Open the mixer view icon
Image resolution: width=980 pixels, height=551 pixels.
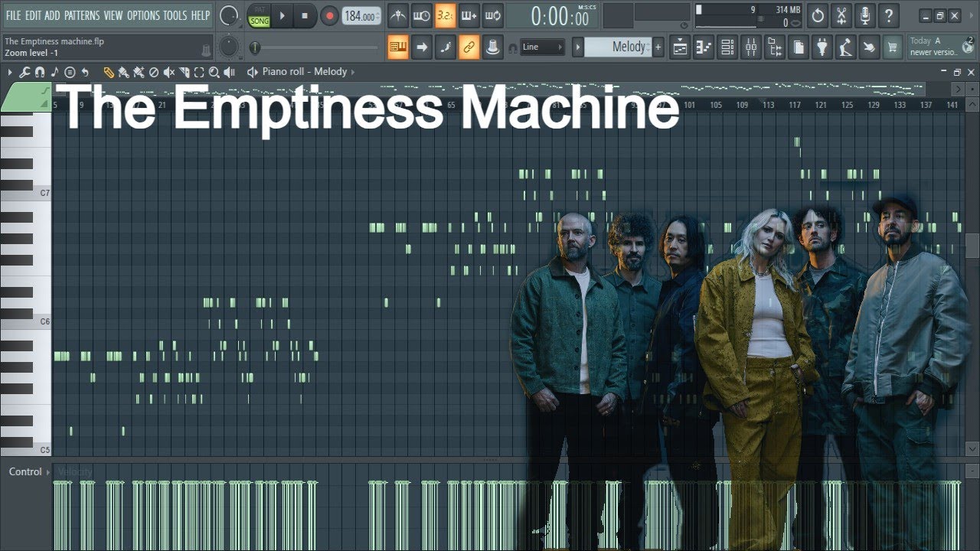pos(751,47)
